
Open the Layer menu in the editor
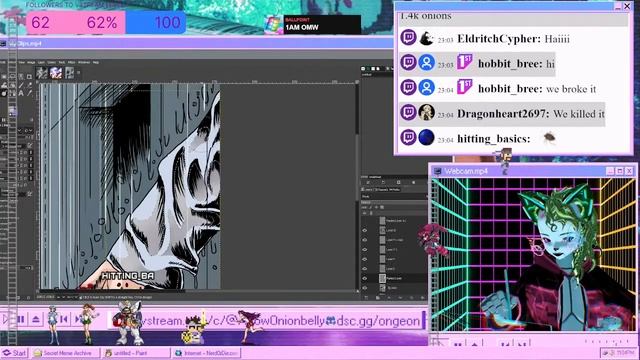[x=41, y=62]
